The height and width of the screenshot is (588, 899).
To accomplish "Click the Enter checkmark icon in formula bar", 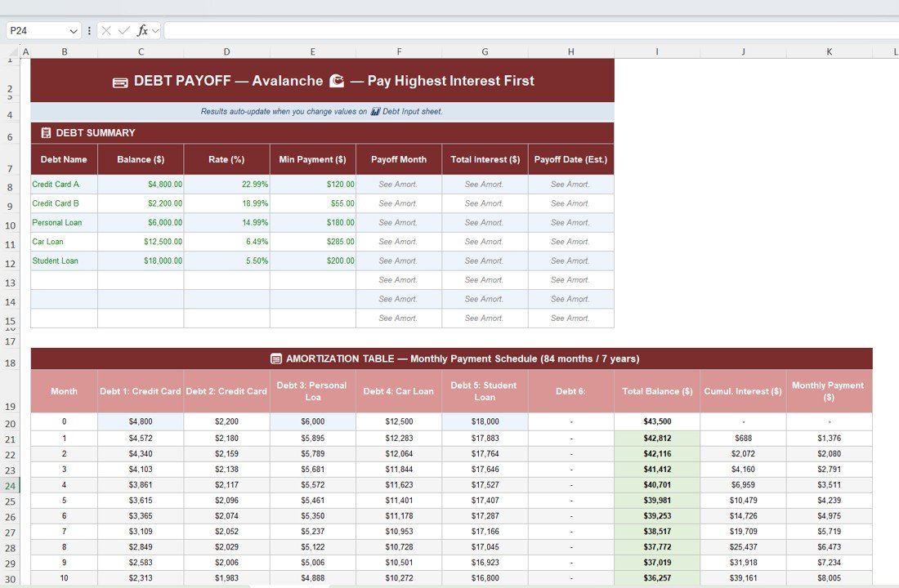I will pos(123,30).
